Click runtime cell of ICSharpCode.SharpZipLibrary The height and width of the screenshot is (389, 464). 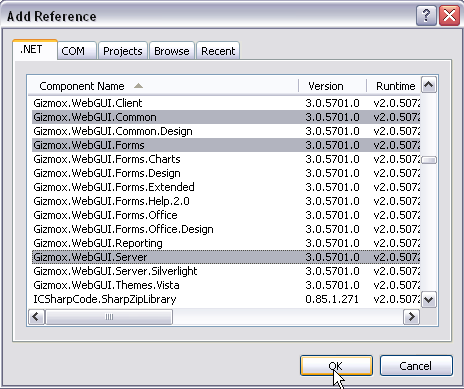tap(397, 299)
